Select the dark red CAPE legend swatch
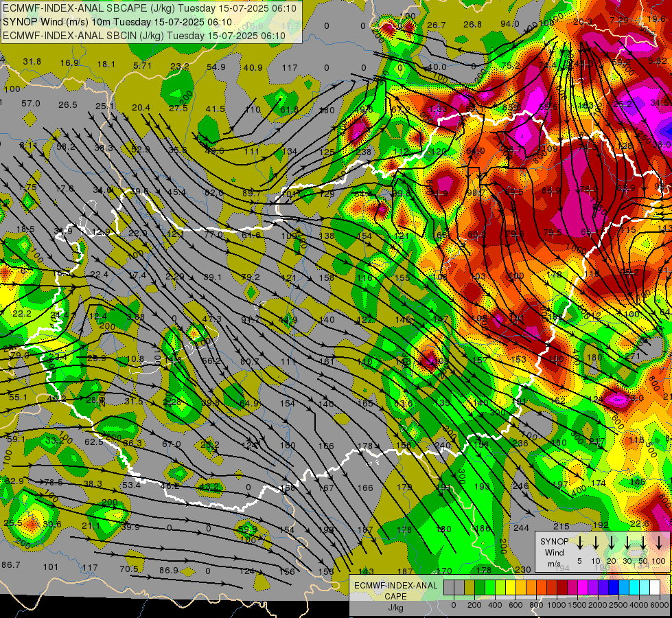The image size is (672, 618). tap(562, 587)
